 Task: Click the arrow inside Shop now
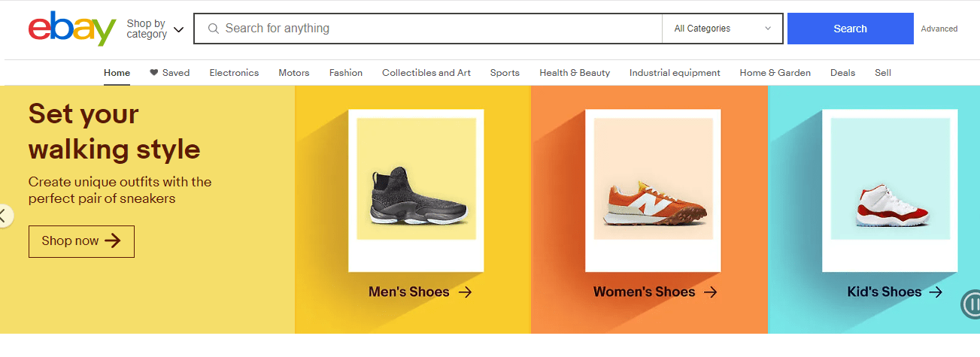[x=113, y=241]
